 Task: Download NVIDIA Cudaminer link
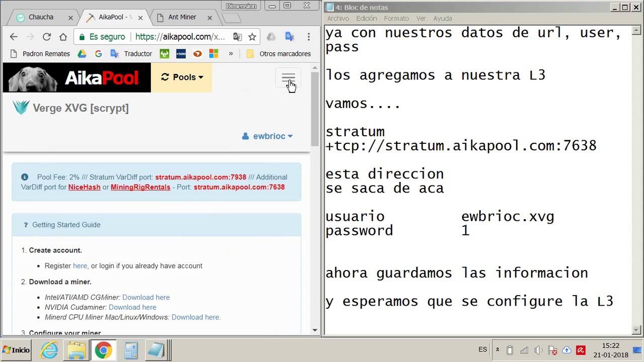[x=132, y=307]
